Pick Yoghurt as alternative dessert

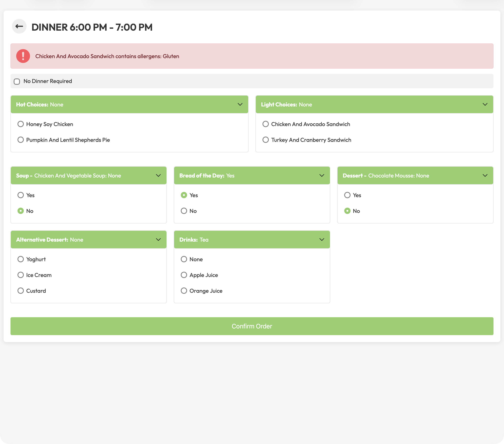pyautogui.click(x=21, y=259)
